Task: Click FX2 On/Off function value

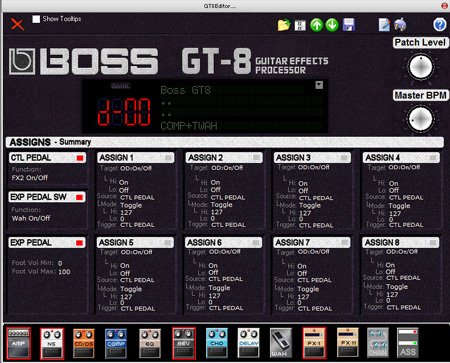Action: 30,178
